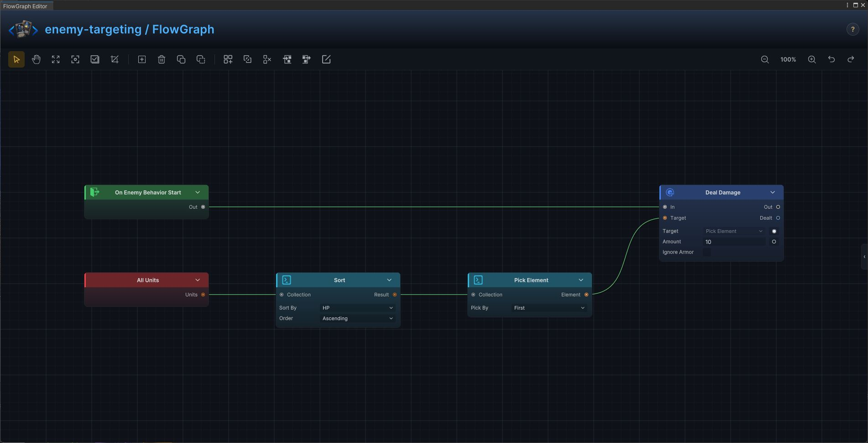Click the export-from-blocks arrow icon
868x443 pixels.
[x=307, y=59]
